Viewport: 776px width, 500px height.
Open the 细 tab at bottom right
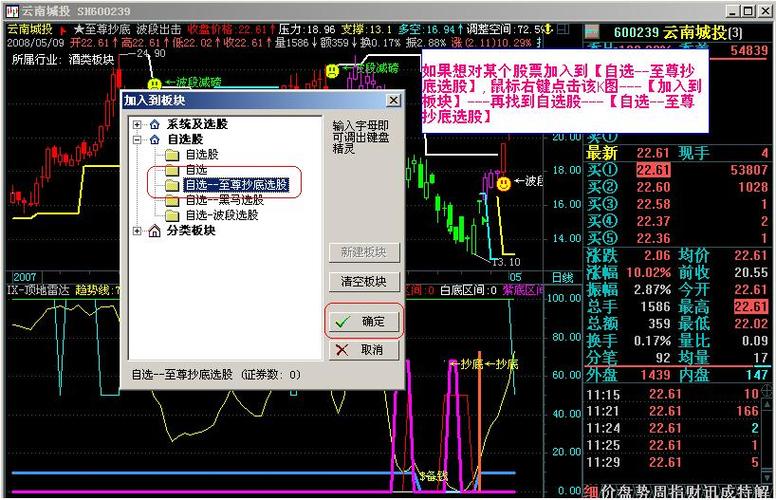[590, 492]
